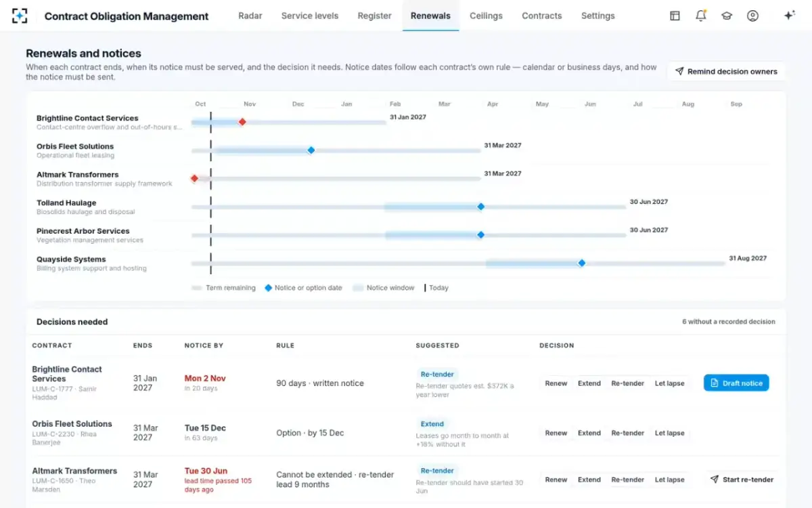This screenshot has width=812, height=508.
Task: Choose Re-tender decision option for Altmark Transformers
Action: click(628, 480)
